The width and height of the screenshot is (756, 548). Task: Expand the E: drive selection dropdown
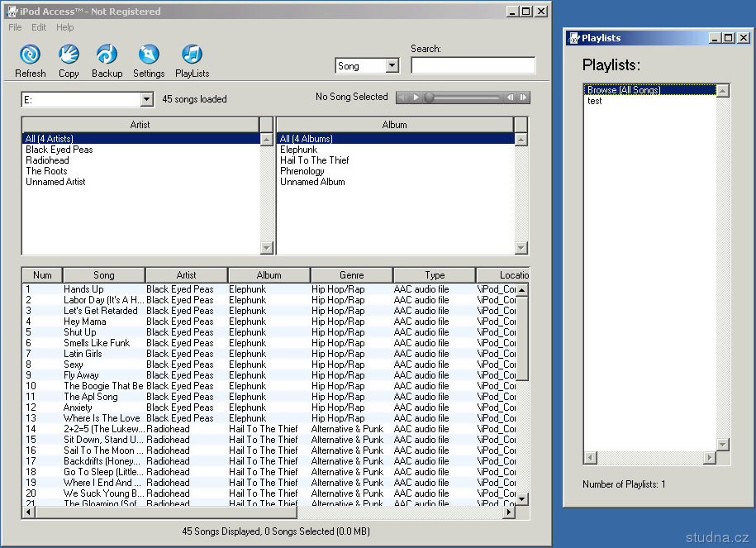click(x=146, y=100)
